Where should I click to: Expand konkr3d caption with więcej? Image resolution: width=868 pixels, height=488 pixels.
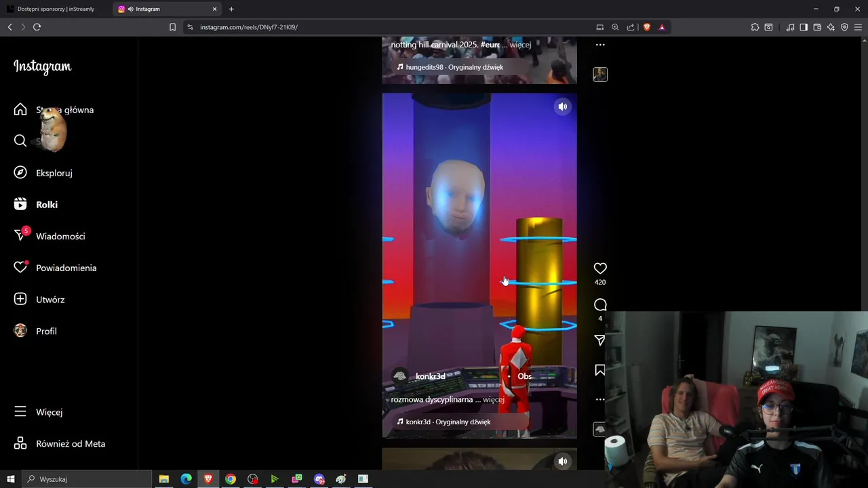[x=494, y=399]
